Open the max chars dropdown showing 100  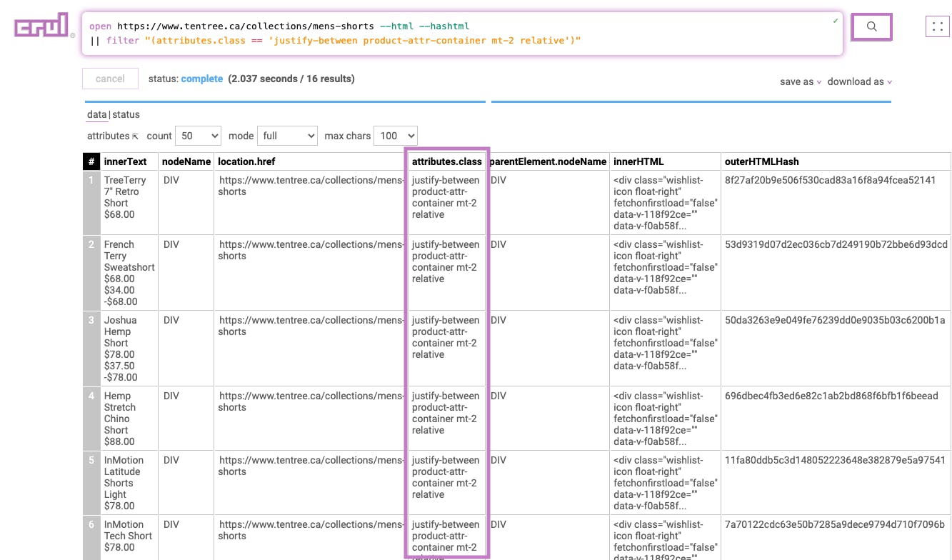coord(396,136)
